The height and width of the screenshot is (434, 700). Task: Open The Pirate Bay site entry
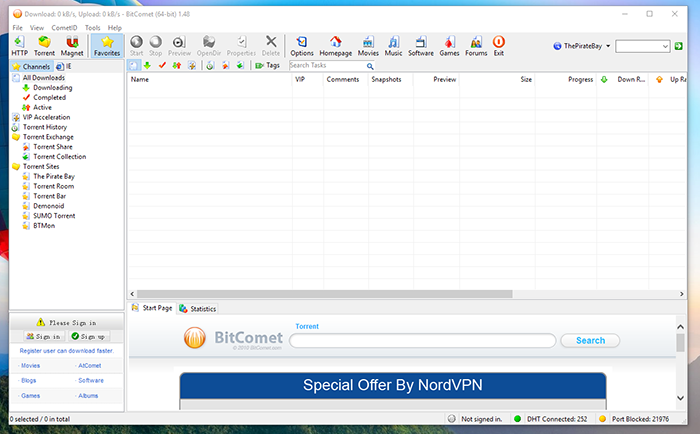pyautogui.click(x=54, y=176)
